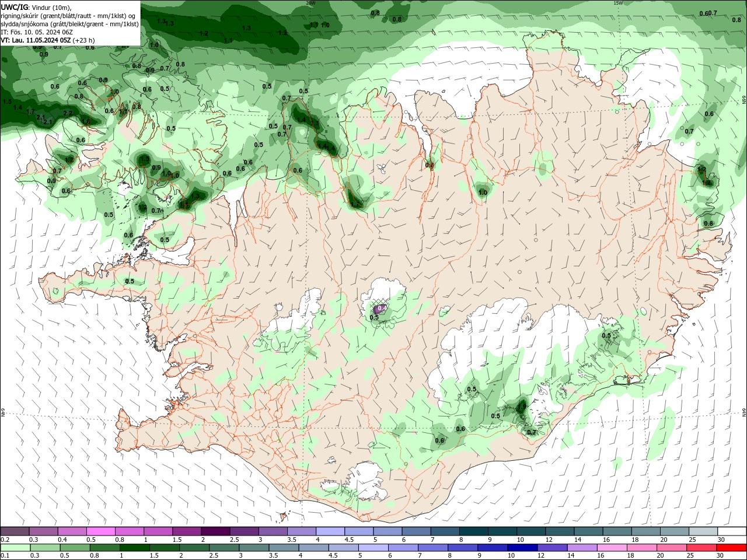The height and width of the screenshot is (560, 747).
Task: Click the white 30 mm snow legend swatch
Action: tap(732, 531)
